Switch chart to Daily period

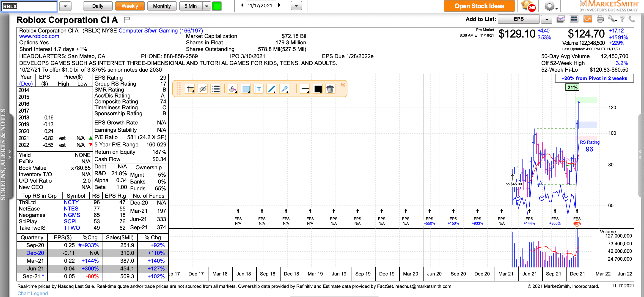point(97,6)
